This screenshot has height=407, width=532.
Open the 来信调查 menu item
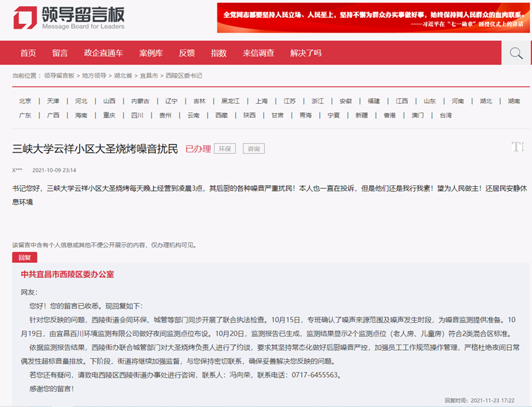(x=259, y=53)
